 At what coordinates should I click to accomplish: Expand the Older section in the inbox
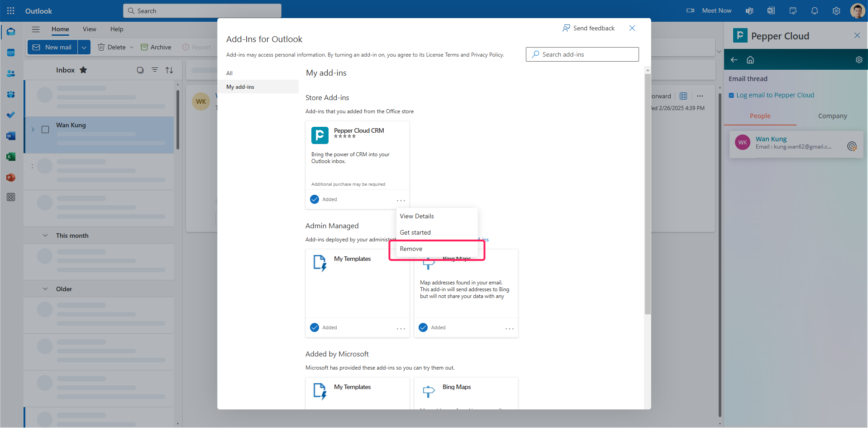pyautogui.click(x=45, y=289)
